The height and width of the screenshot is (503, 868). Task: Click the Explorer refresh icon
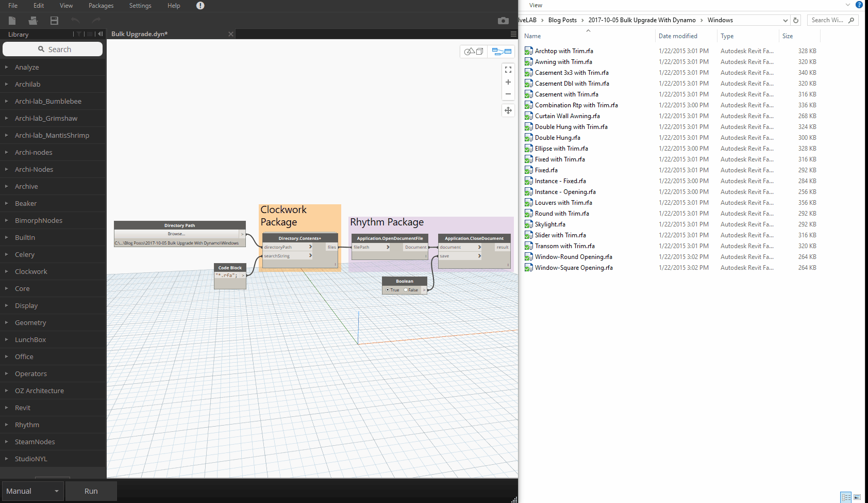[x=796, y=20]
